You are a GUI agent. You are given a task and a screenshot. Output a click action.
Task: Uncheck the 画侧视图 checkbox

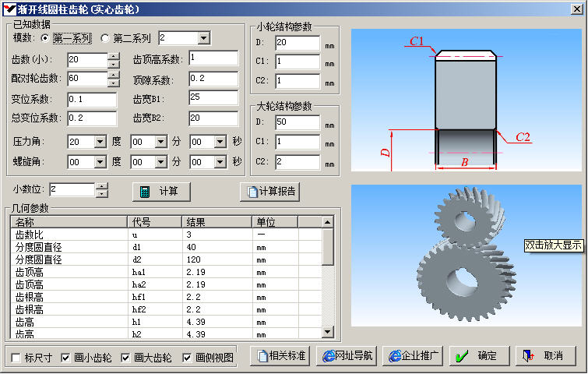pos(187,358)
